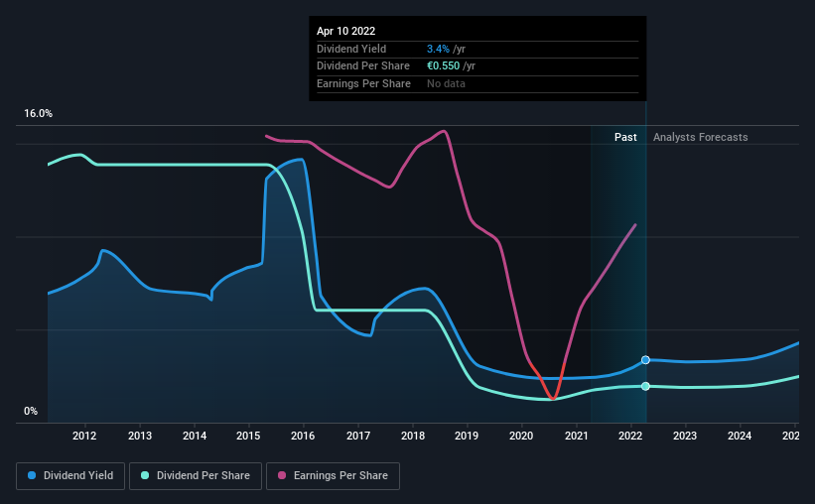This screenshot has height=504, width=815.
Task: Click the blue Dividend Yield legend dot
Action: pyautogui.click(x=32, y=475)
